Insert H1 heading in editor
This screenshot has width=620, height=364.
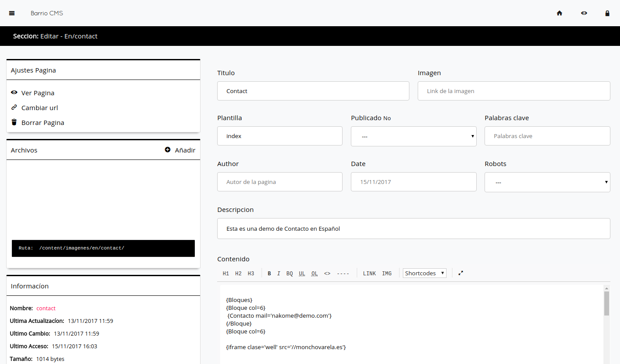coord(226,274)
